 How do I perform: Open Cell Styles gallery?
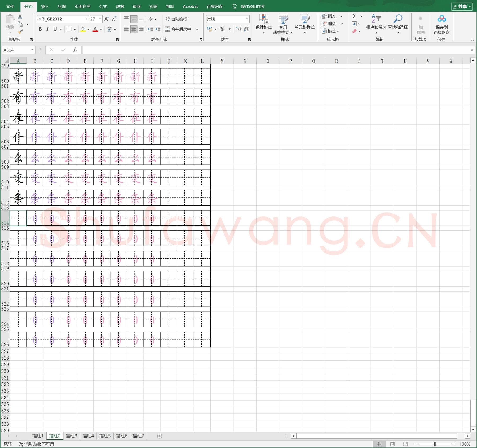[304, 24]
